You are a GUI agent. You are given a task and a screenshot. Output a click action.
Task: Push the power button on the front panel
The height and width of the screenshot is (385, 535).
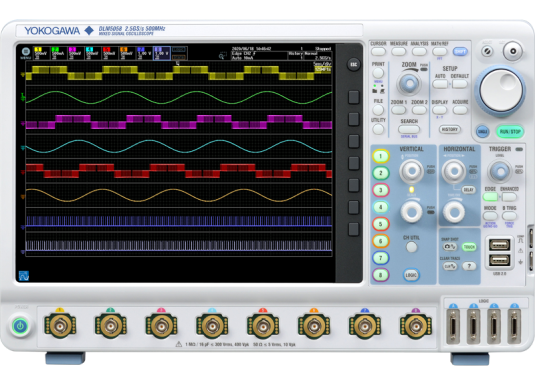click(x=20, y=326)
